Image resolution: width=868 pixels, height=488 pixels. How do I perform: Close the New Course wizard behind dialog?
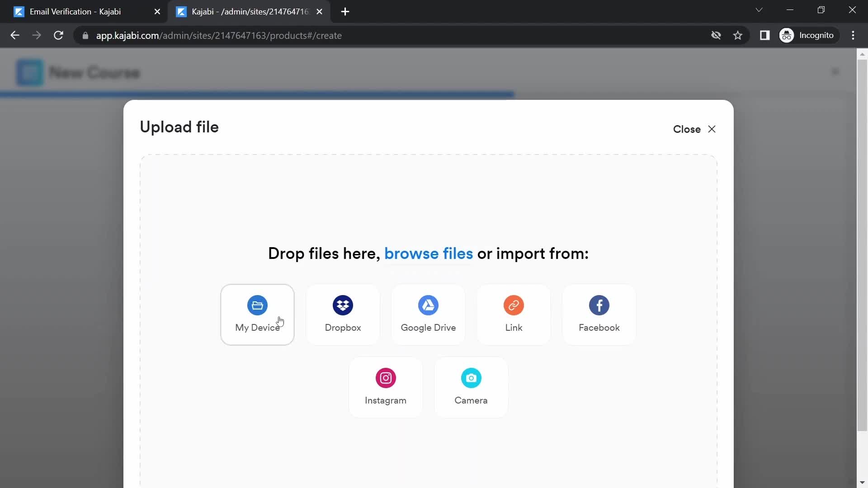(835, 72)
